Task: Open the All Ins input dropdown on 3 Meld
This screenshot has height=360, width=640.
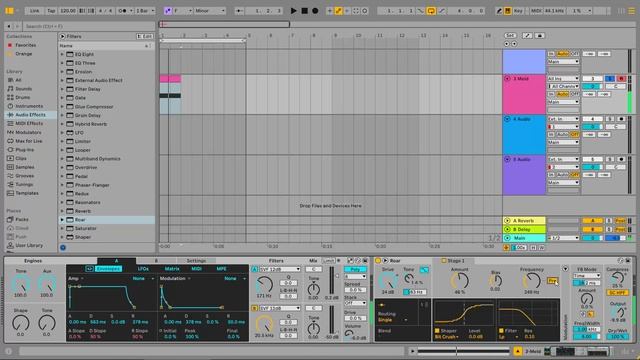Action: [563, 78]
